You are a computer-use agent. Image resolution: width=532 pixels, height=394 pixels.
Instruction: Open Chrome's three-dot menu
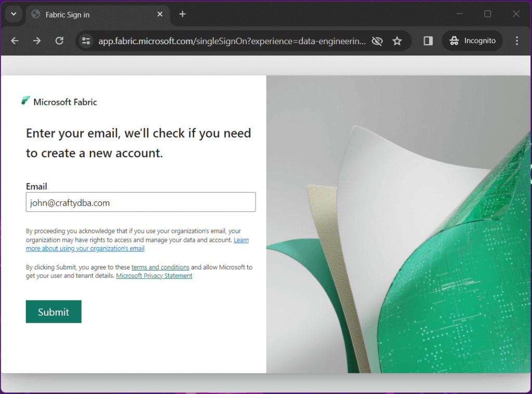[x=517, y=41]
